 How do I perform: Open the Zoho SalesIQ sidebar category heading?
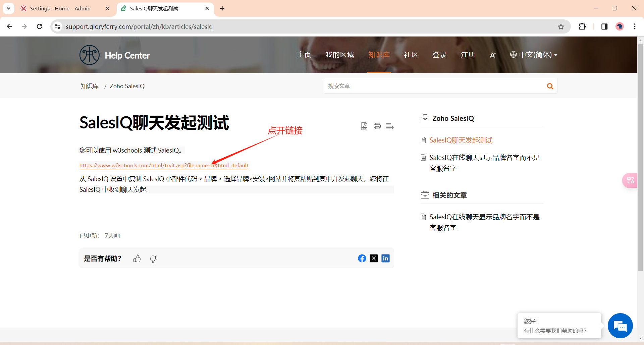coord(453,118)
